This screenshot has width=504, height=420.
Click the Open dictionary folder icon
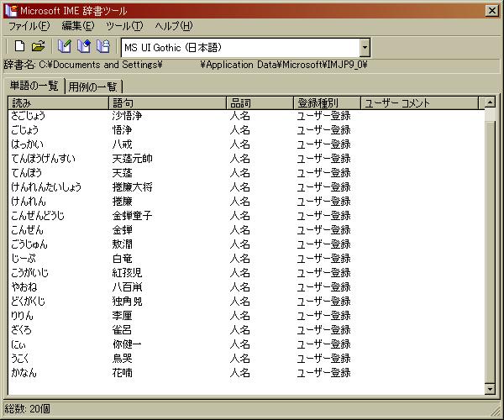tap(39, 46)
